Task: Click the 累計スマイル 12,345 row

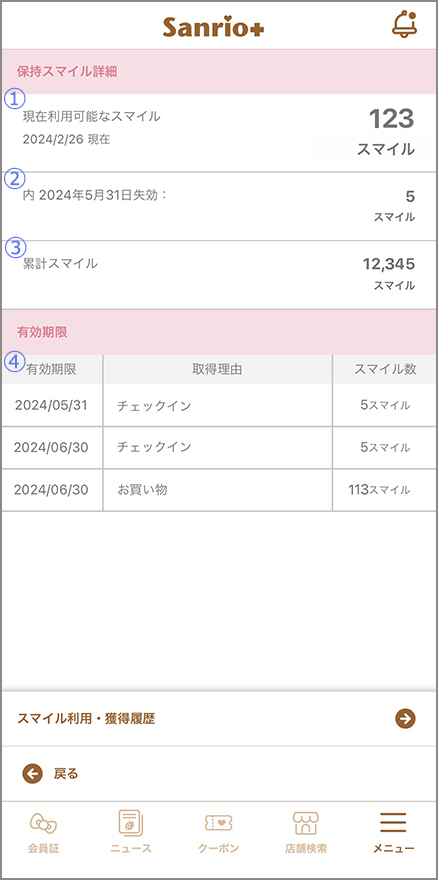Action: [219, 274]
